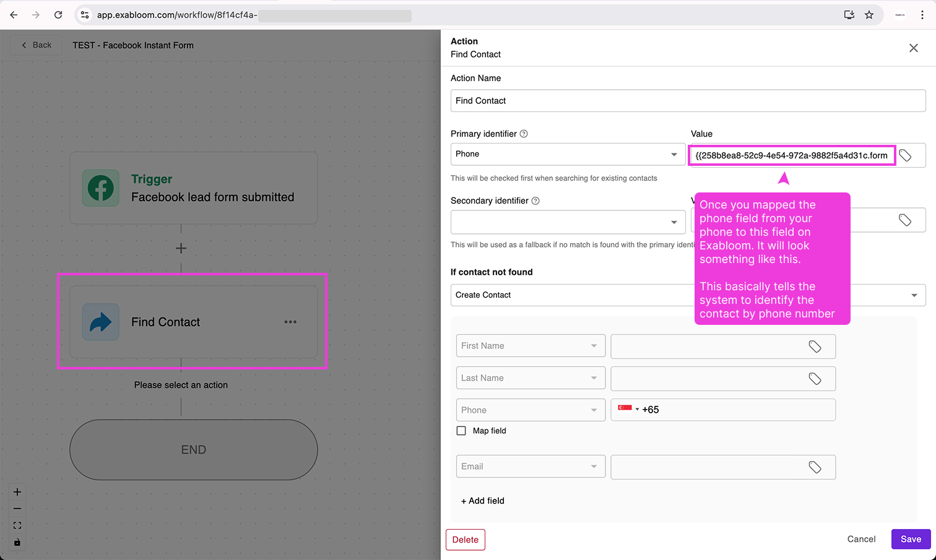Screen dimensions: 936x560
Task: Click the tag icon beside primary Value field
Action: [x=905, y=155]
